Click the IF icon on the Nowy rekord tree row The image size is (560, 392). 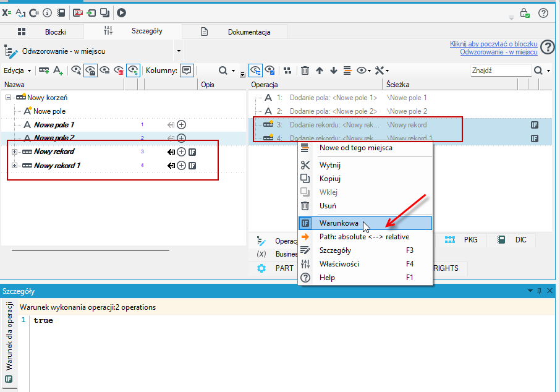(x=192, y=152)
